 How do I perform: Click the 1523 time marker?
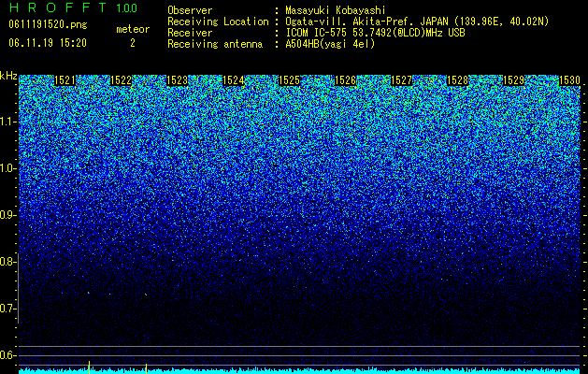(177, 80)
